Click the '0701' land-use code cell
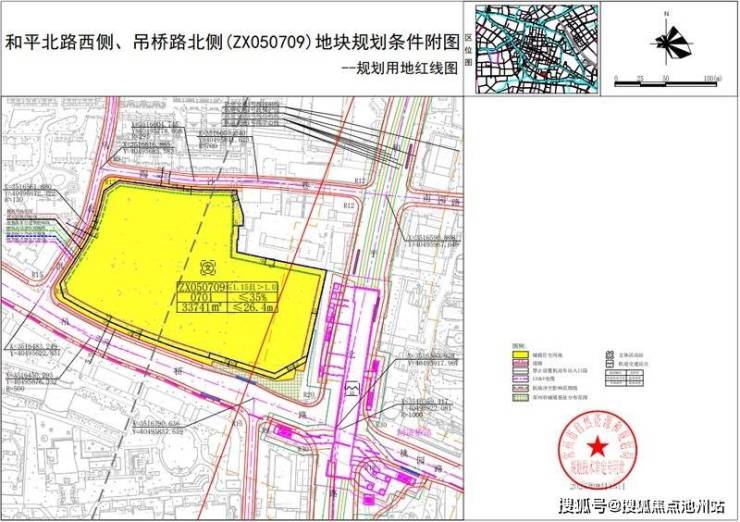 coord(202,297)
